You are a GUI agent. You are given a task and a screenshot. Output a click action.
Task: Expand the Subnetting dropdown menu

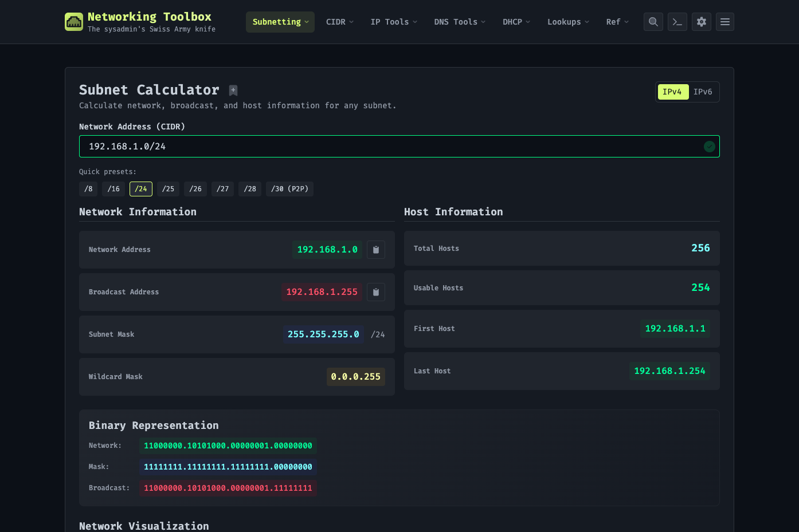pos(280,22)
